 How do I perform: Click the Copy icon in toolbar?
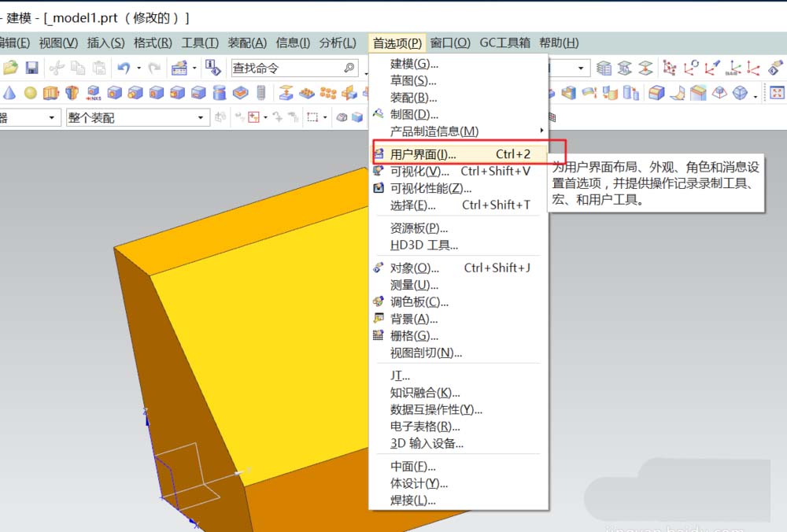[x=78, y=68]
